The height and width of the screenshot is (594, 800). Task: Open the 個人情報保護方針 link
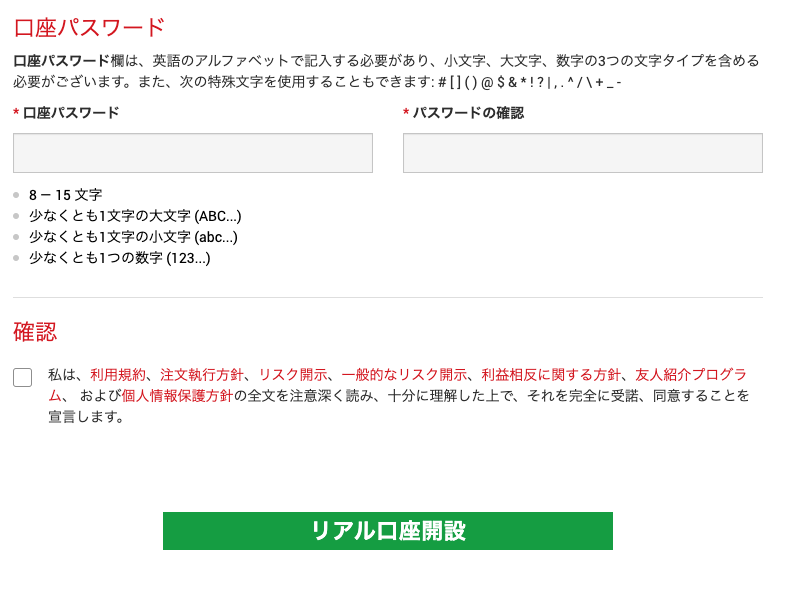177,396
